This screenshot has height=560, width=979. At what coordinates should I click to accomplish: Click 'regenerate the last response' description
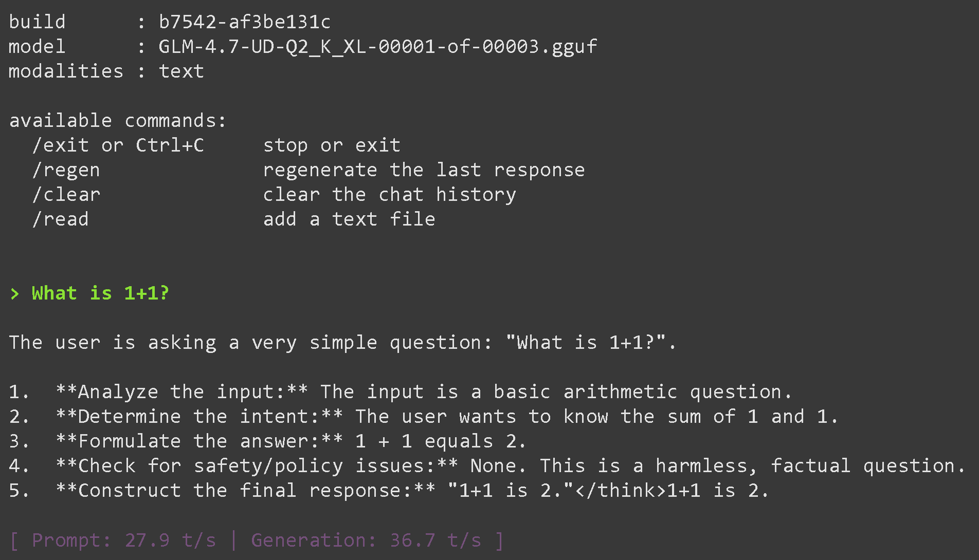pyautogui.click(x=424, y=170)
